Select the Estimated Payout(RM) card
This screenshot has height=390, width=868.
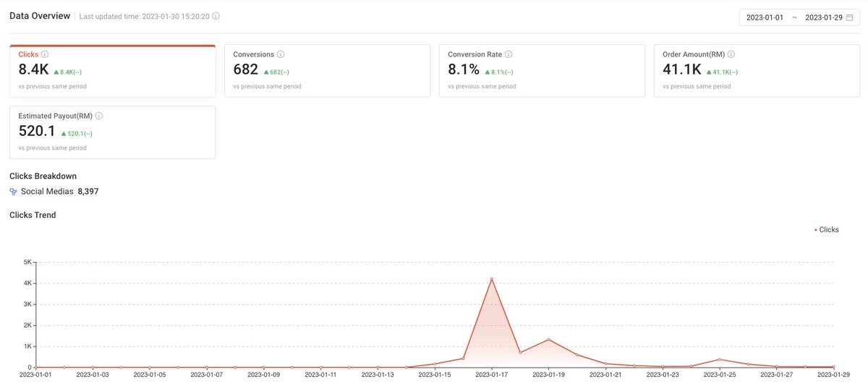pos(112,132)
